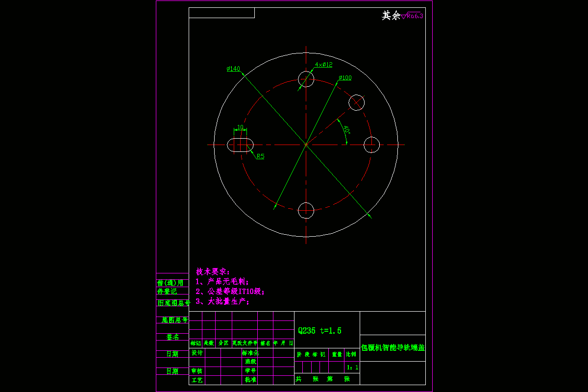Viewport: 588px width, 392px height.
Task: Select requirement line 大批量生产
Action: coord(222,301)
